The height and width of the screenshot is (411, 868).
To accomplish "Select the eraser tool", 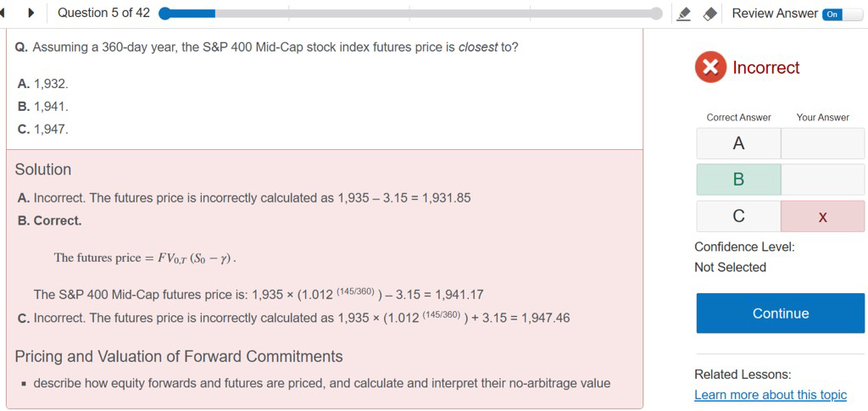I will coord(710,14).
